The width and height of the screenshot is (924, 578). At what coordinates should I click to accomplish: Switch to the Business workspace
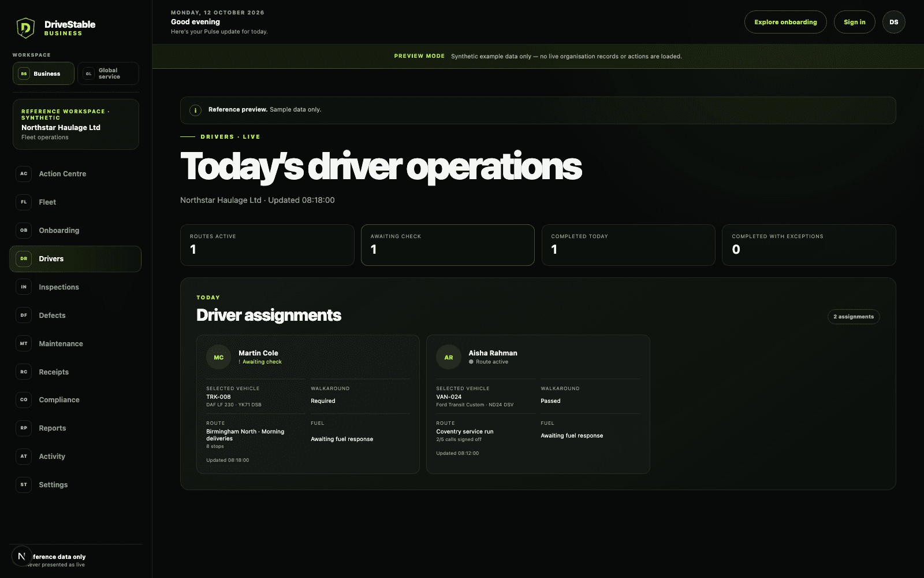point(43,73)
